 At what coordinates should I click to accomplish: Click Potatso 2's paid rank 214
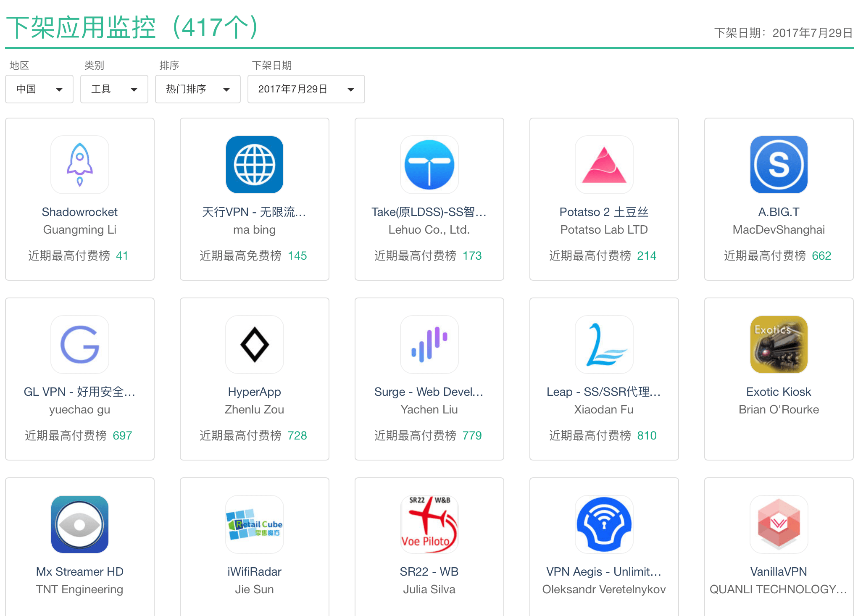[x=647, y=255]
